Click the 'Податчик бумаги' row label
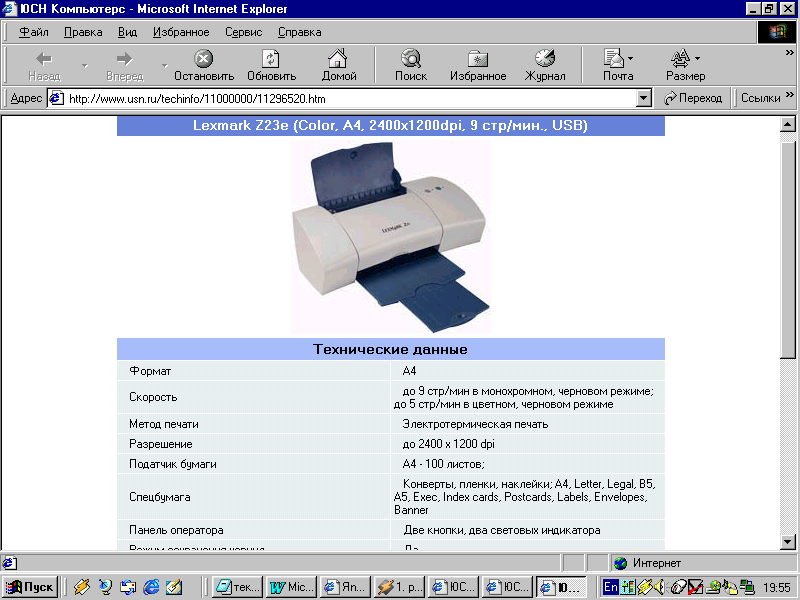800x600 pixels. (x=173, y=464)
